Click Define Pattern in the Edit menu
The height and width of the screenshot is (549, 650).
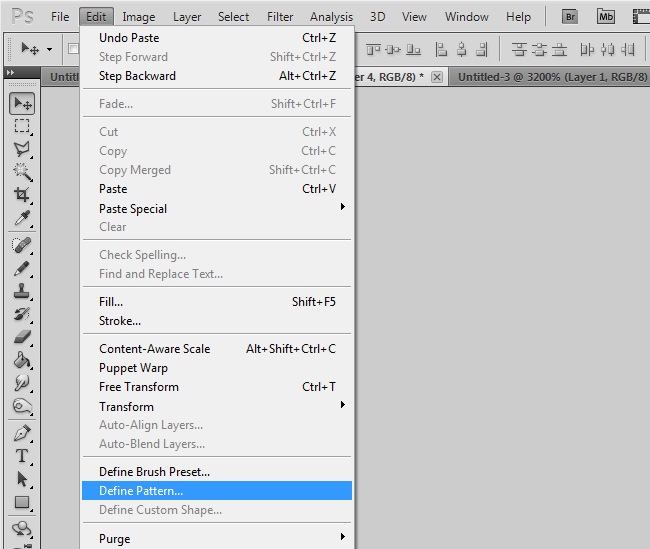click(x=141, y=491)
